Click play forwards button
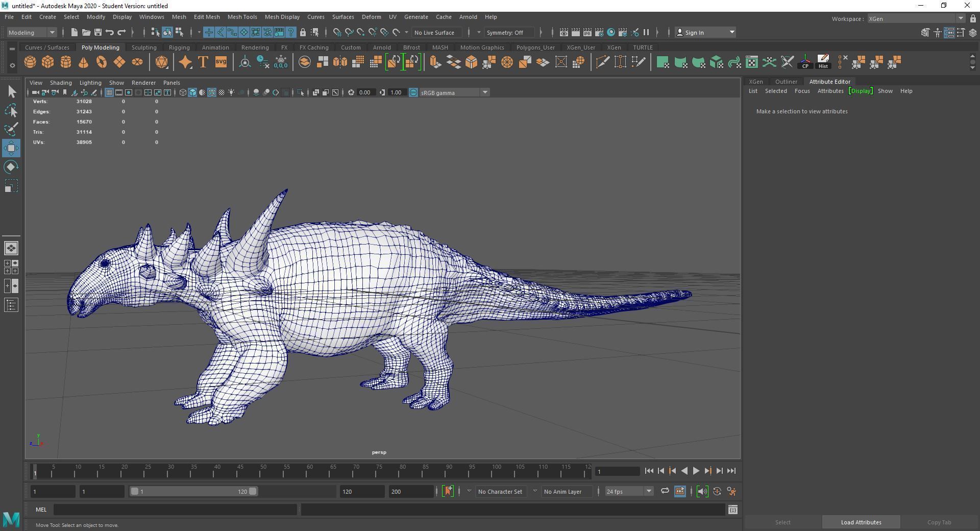 696,471
